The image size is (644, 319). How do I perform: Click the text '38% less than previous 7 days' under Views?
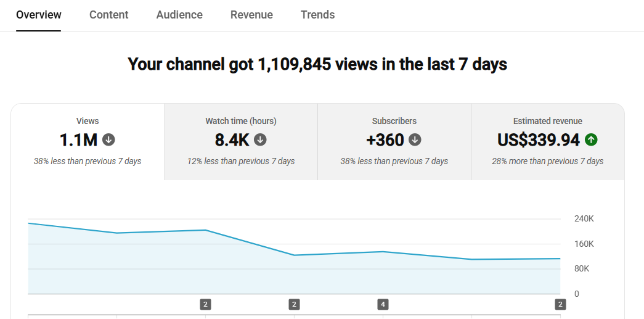88,161
